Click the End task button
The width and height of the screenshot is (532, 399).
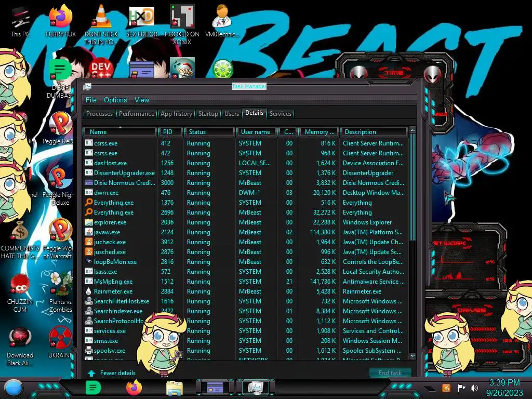(x=390, y=373)
